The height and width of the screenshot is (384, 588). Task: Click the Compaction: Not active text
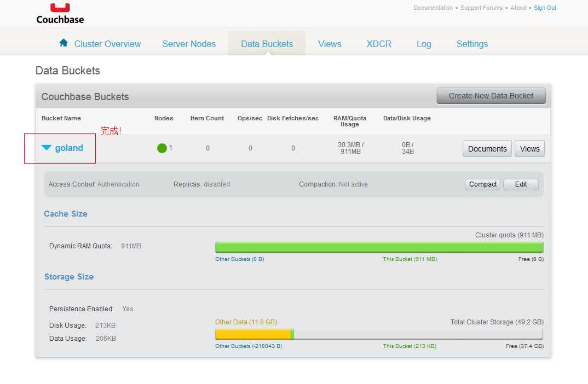pyautogui.click(x=333, y=184)
